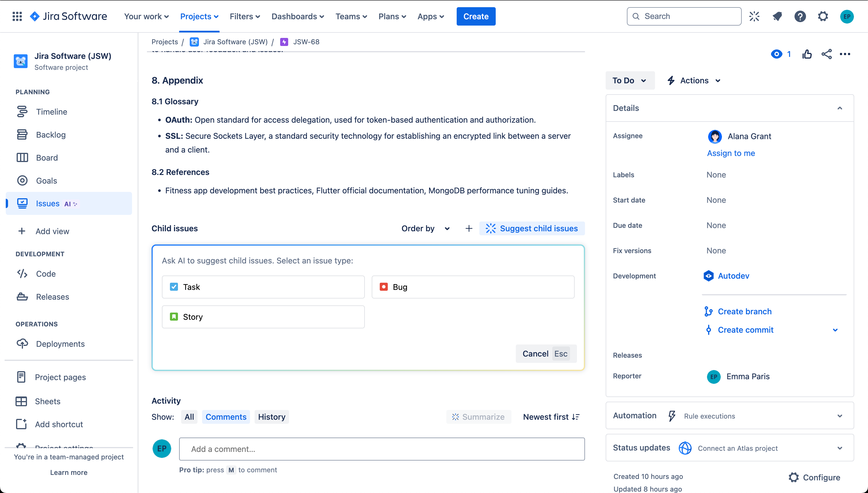Screen dimensions: 868x493
Task: Click the Create button
Action: click(476, 16)
